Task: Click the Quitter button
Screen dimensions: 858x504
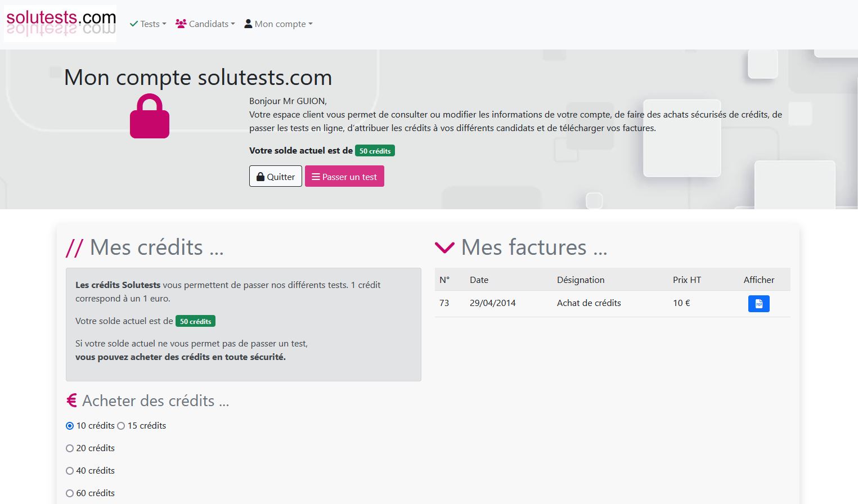Action: pos(276,176)
